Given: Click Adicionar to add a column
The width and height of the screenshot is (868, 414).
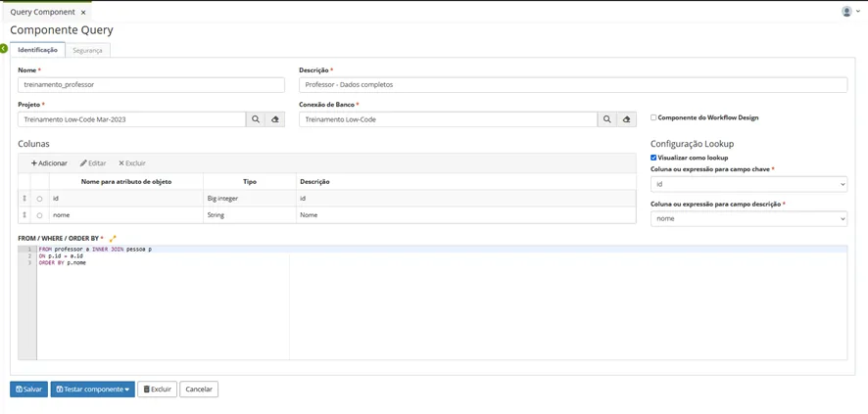Looking at the screenshot, I should coord(49,163).
